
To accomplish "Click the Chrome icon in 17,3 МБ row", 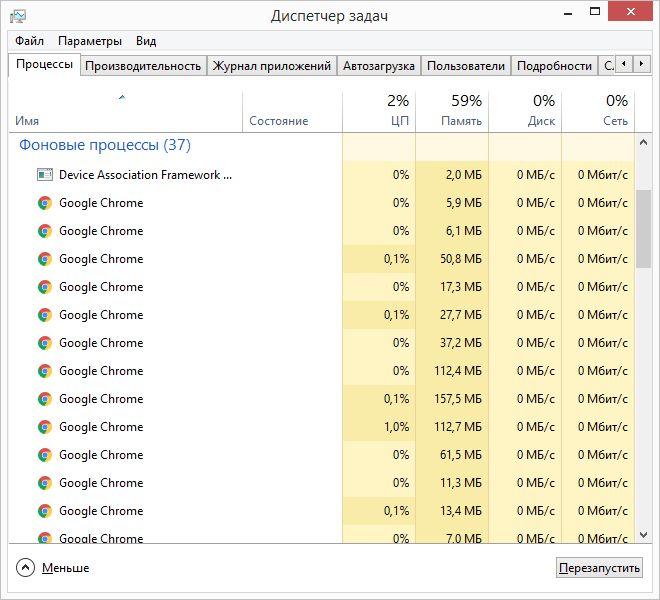I will pos(45,287).
